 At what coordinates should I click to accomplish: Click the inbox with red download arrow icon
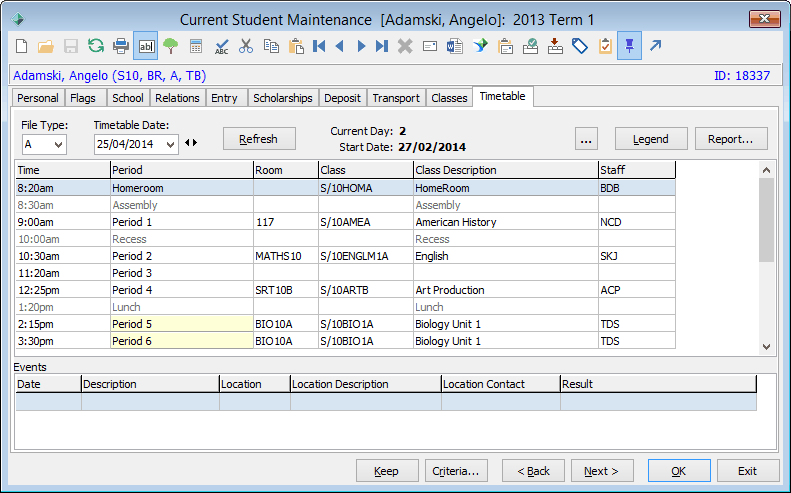point(555,46)
